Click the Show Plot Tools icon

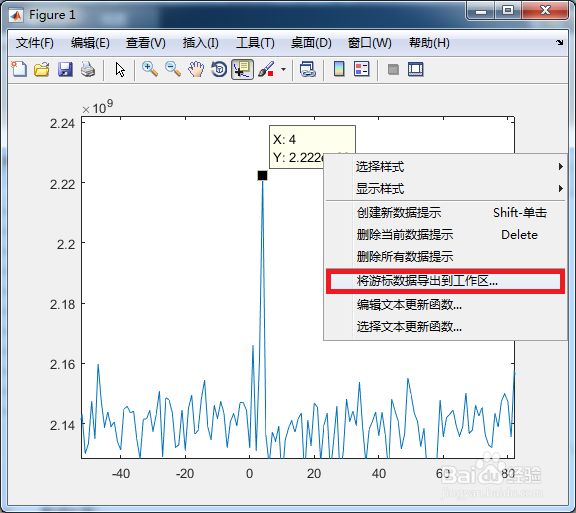pos(415,69)
